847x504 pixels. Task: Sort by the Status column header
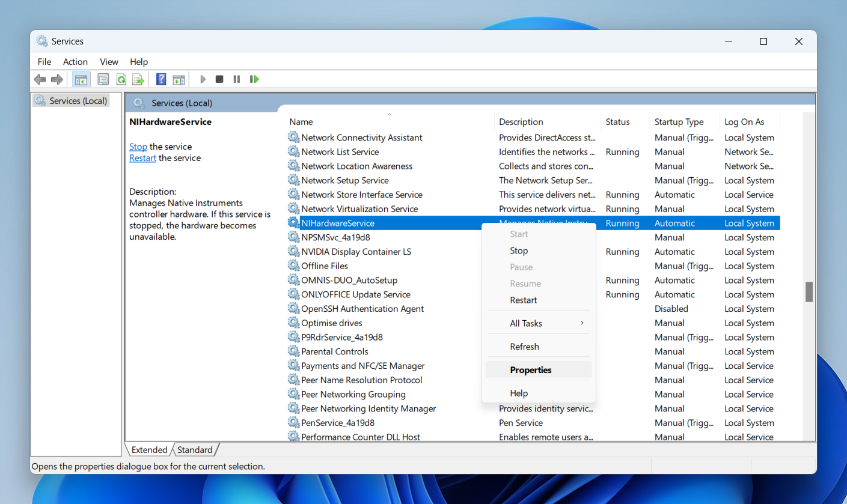click(x=625, y=122)
